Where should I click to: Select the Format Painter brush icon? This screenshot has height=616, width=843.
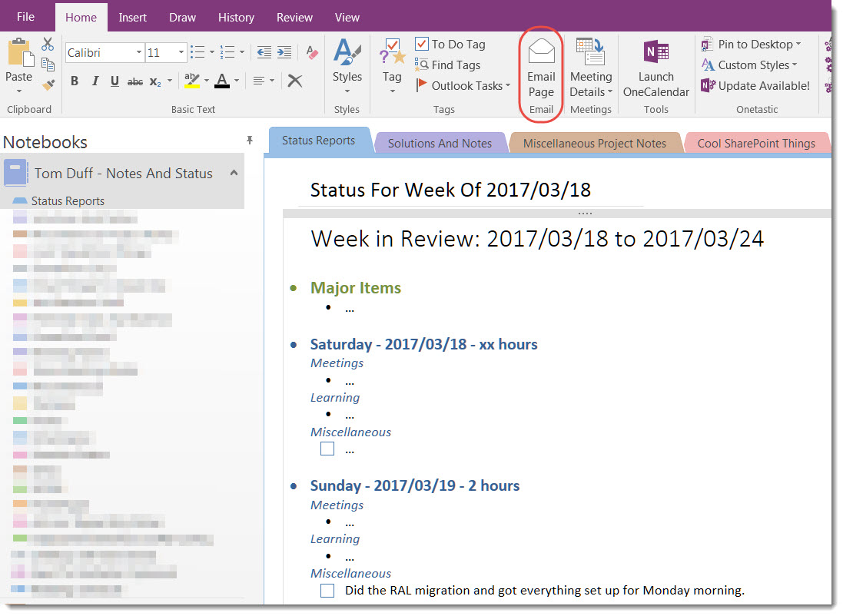point(48,84)
